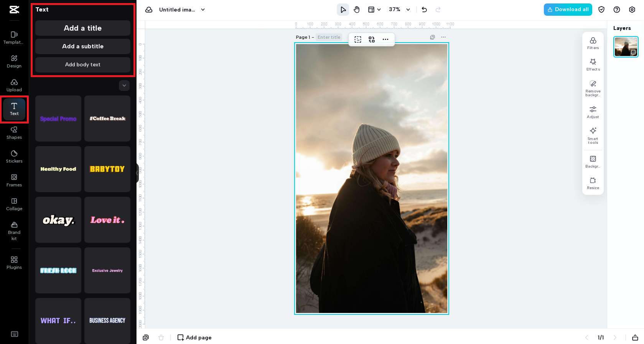Click the page title input field
This screenshot has height=344, width=644.
(x=329, y=37)
